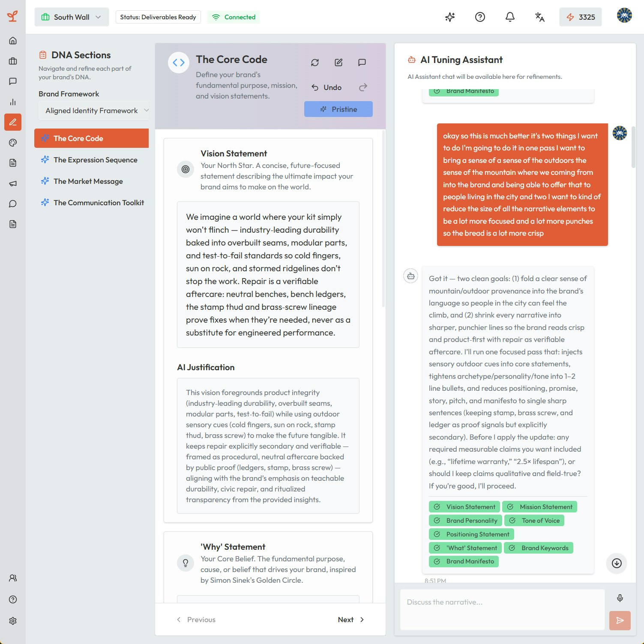Viewport: 644px width, 644px height.
Task: Click the comment icon in Core Code header
Action: pos(362,63)
